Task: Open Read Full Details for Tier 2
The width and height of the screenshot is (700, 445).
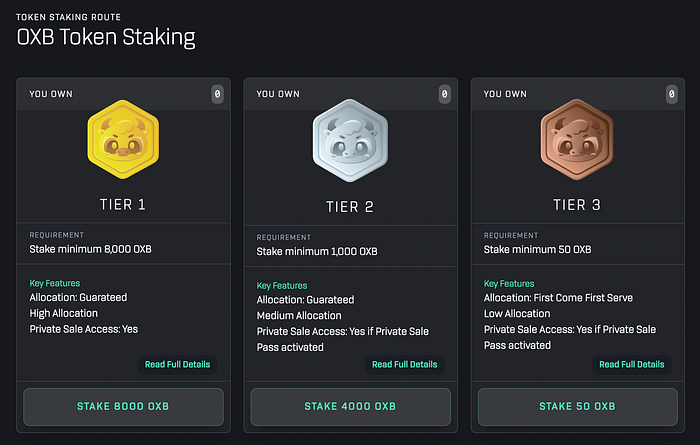Action: click(404, 364)
